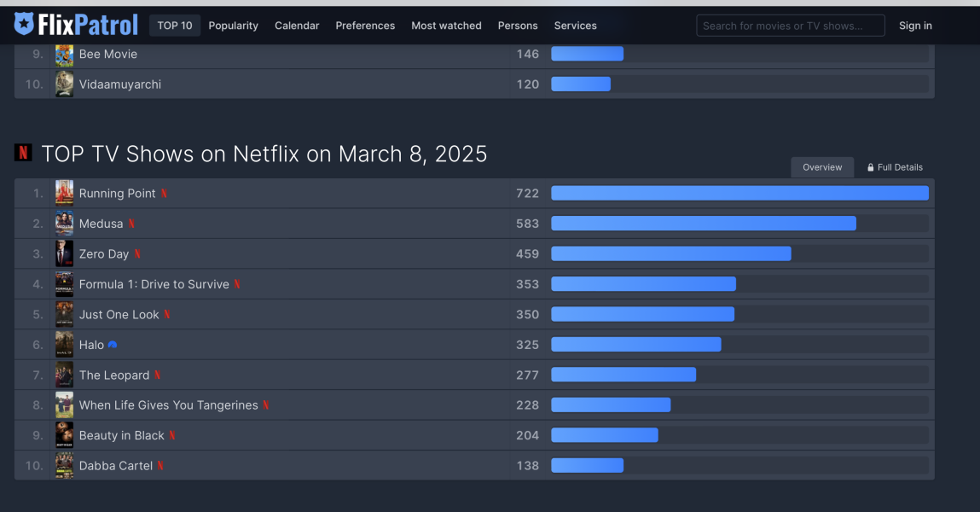
Task: Open the Running Point poster thumbnail
Action: click(x=64, y=193)
